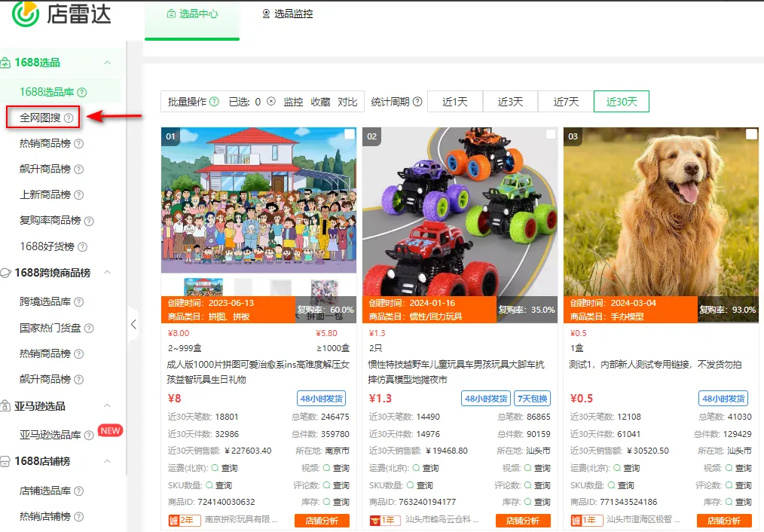The image size is (764, 532).
Task: Clear selection with the circled X icon
Action: 271,101
